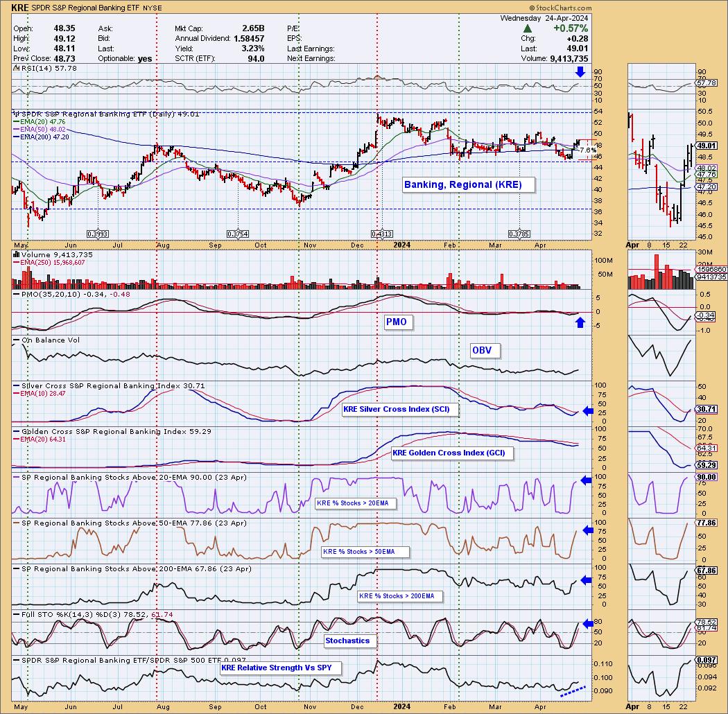Viewport: 728px width, 714px height.
Task: Click the 0.3754 dividend marker
Action: tap(238, 234)
